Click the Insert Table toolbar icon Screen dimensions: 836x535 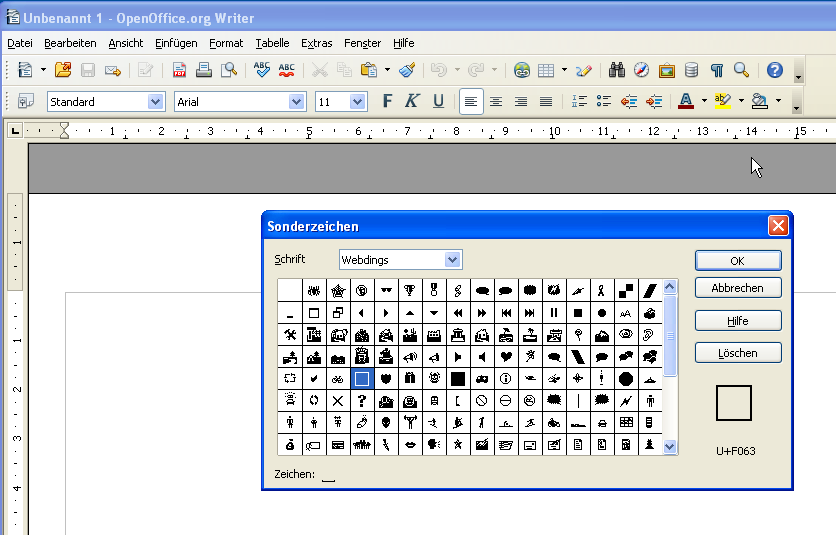click(x=546, y=70)
